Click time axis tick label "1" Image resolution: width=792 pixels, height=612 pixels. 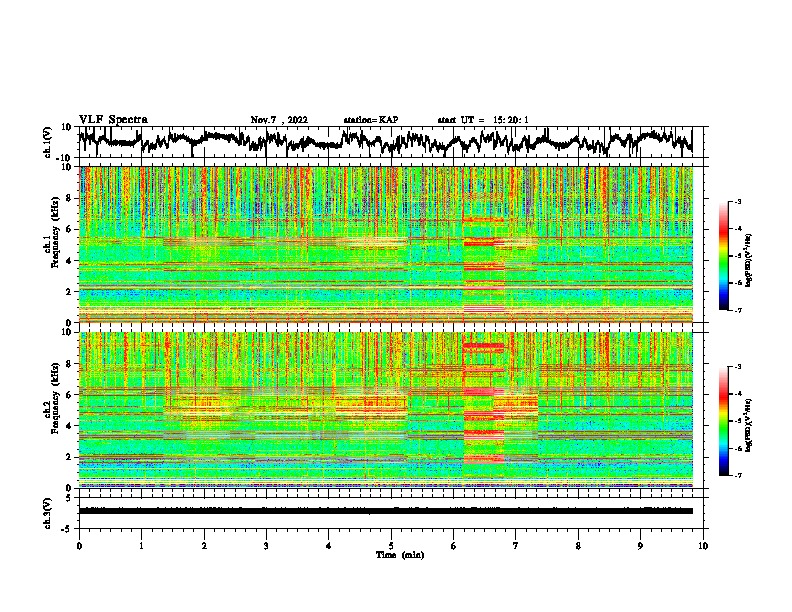(x=141, y=546)
